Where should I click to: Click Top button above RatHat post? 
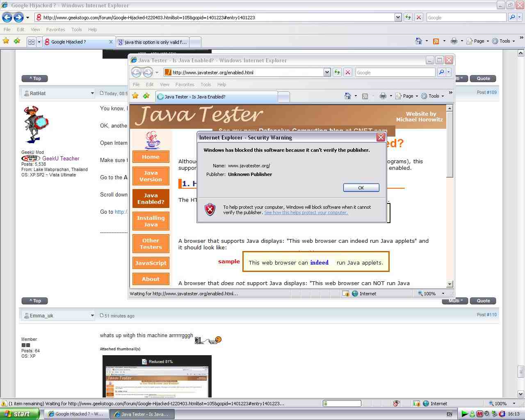(x=35, y=78)
